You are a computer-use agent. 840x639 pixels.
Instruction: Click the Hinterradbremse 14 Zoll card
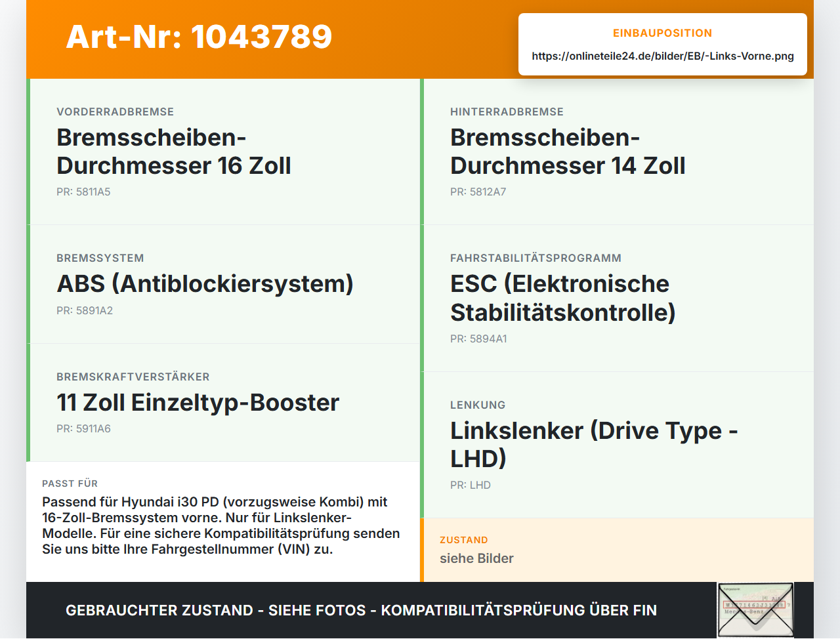617,152
